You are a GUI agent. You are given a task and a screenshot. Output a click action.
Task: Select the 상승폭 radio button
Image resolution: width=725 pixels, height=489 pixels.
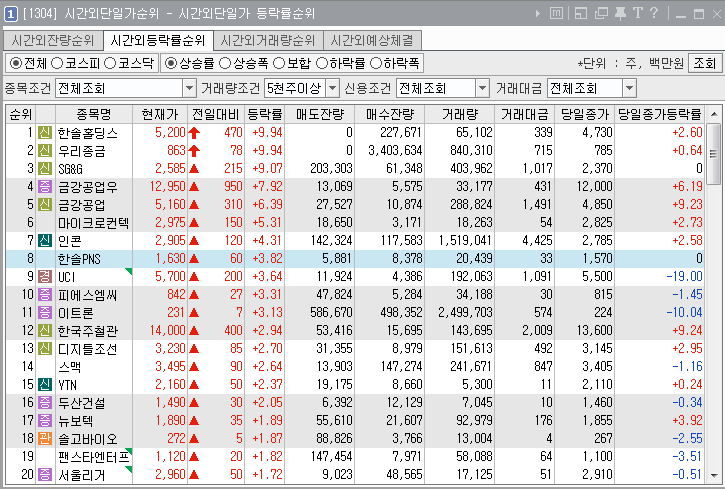225,63
